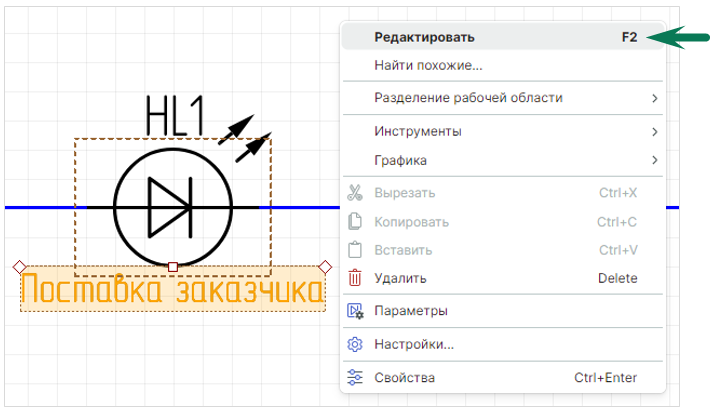Image resolution: width=714 pixels, height=412 pixels.
Task: Select the Поставка заказчика text label
Action: pyautogui.click(x=173, y=289)
